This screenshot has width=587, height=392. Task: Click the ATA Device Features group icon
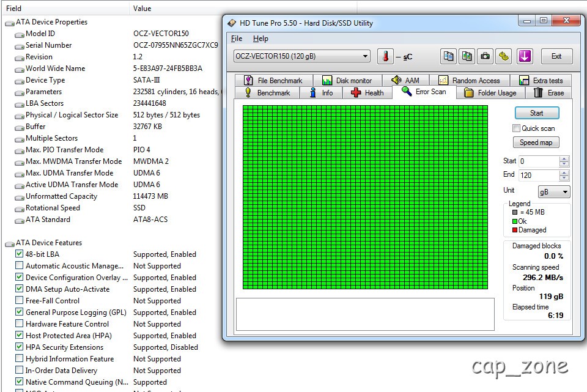pos(10,244)
